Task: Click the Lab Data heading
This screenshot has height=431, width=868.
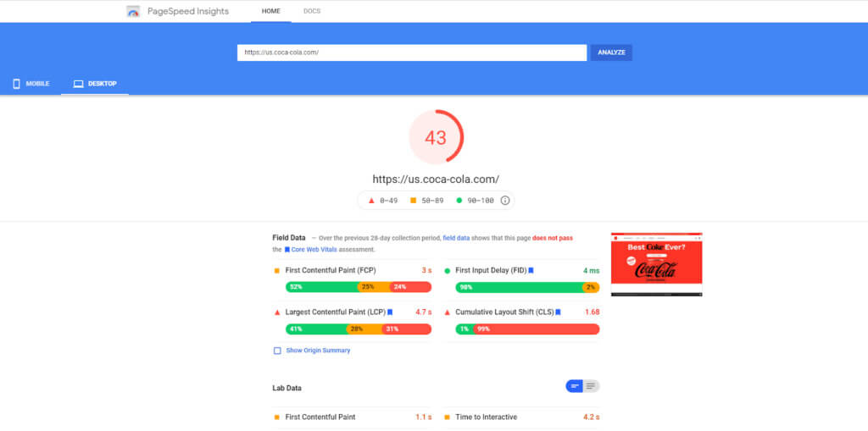Action: tap(287, 389)
